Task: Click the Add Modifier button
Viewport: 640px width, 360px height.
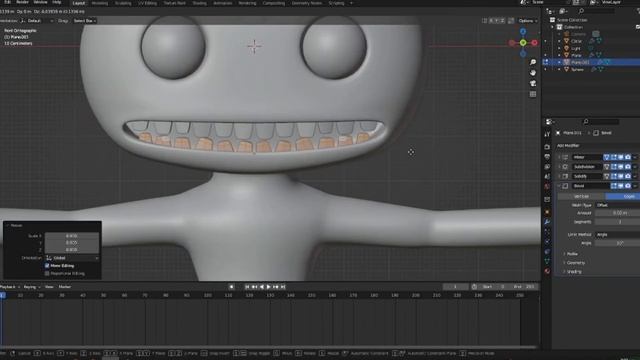Action: 568,145
